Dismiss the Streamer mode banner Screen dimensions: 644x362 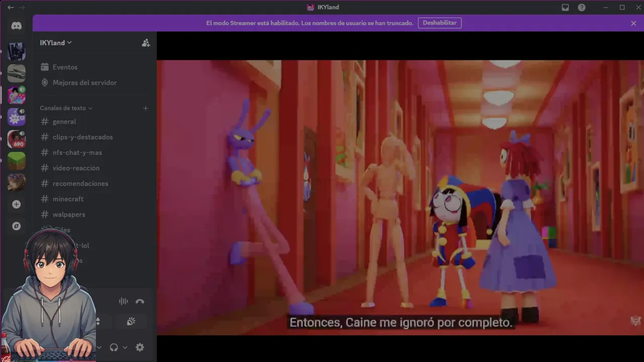pos(633,23)
